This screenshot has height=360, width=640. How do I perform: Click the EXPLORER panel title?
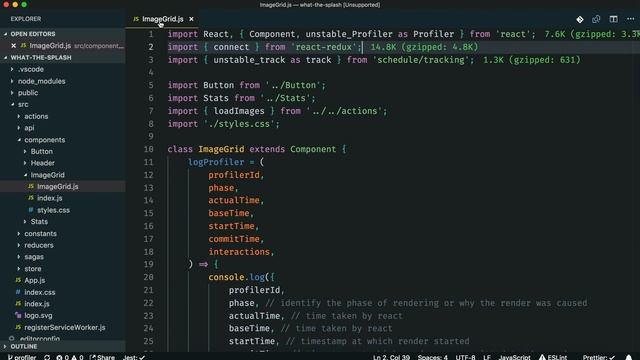(x=26, y=19)
